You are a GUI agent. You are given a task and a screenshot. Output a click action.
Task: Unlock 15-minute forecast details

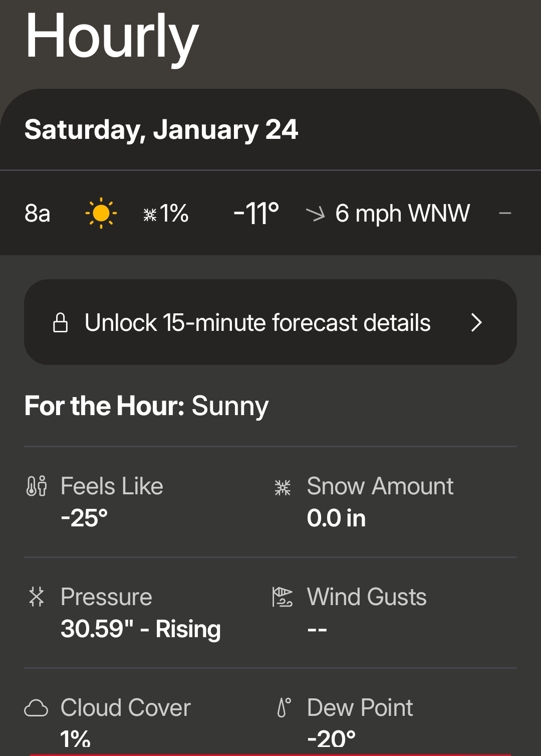tap(257, 322)
